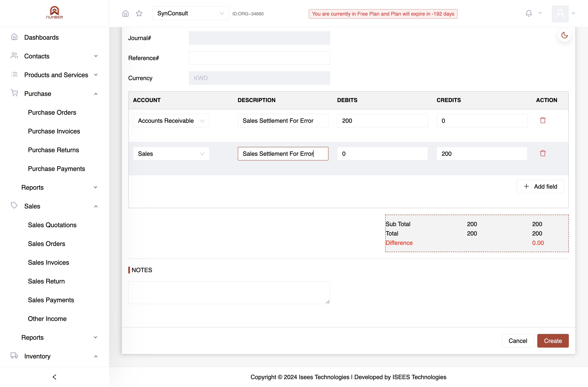This screenshot has width=588, height=387.
Task: Click the Dashboards home icon in sidebar
Action: point(14,37)
